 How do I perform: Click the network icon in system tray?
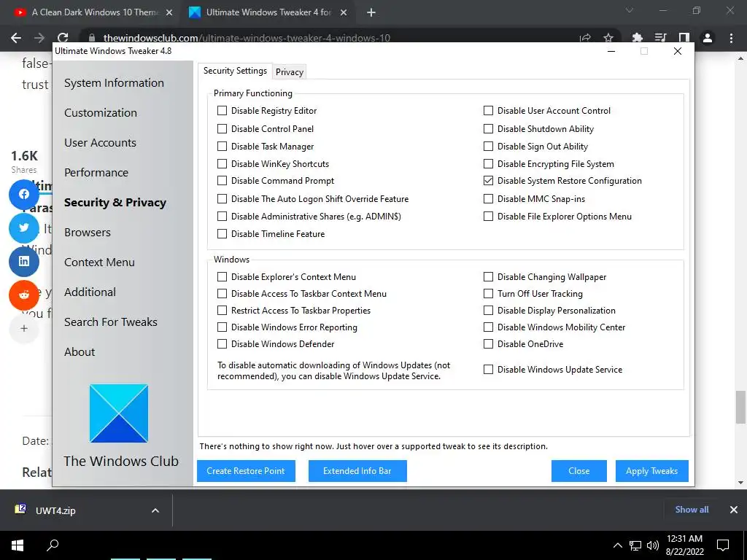(x=635, y=545)
